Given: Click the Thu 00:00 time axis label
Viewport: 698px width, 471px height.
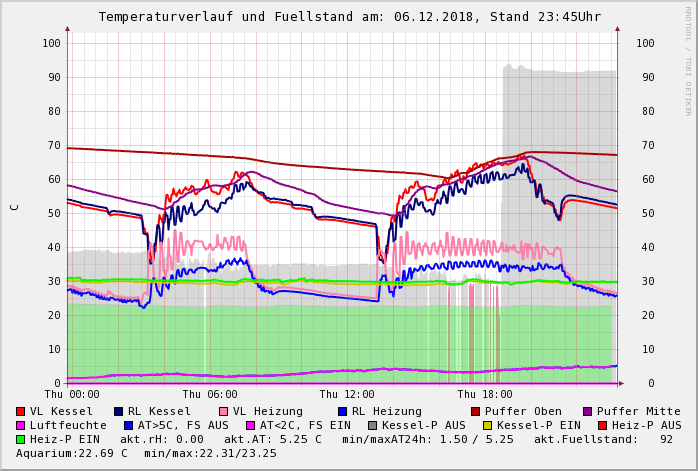Looking at the screenshot, I should pyautogui.click(x=72, y=394).
